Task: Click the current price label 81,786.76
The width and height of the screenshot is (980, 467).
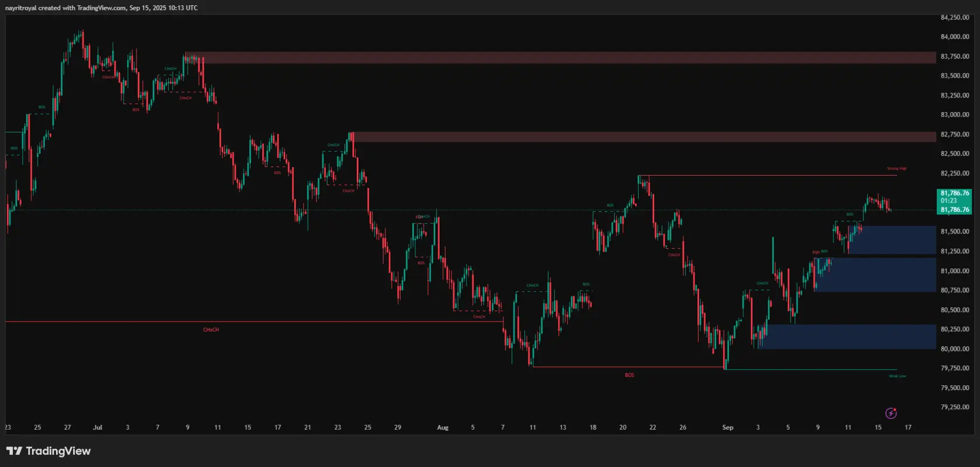Action: (954, 201)
